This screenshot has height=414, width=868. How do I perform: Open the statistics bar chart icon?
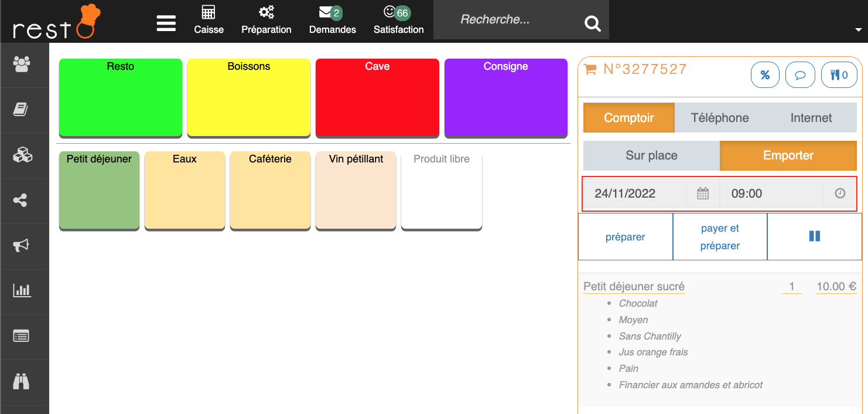pyautogui.click(x=22, y=290)
